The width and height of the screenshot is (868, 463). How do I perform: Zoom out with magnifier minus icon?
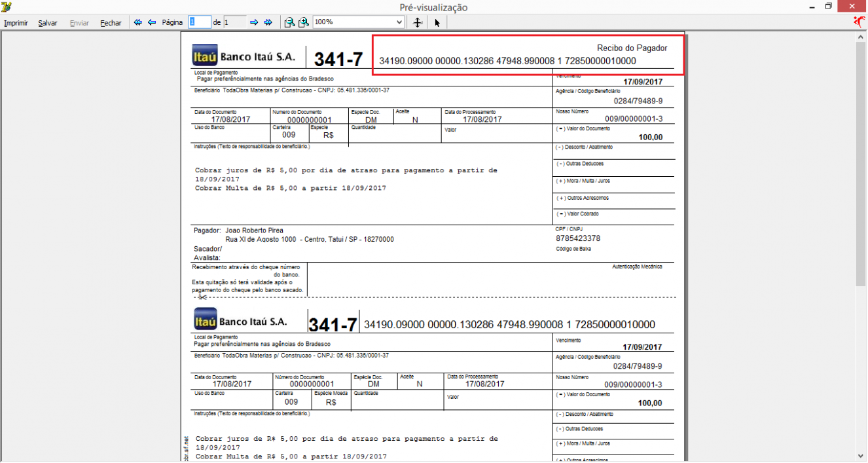[x=289, y=22]
